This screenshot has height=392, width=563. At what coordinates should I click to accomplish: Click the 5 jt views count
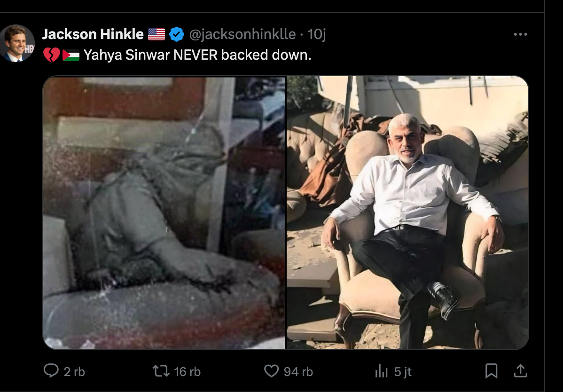[x=403, y=371]
